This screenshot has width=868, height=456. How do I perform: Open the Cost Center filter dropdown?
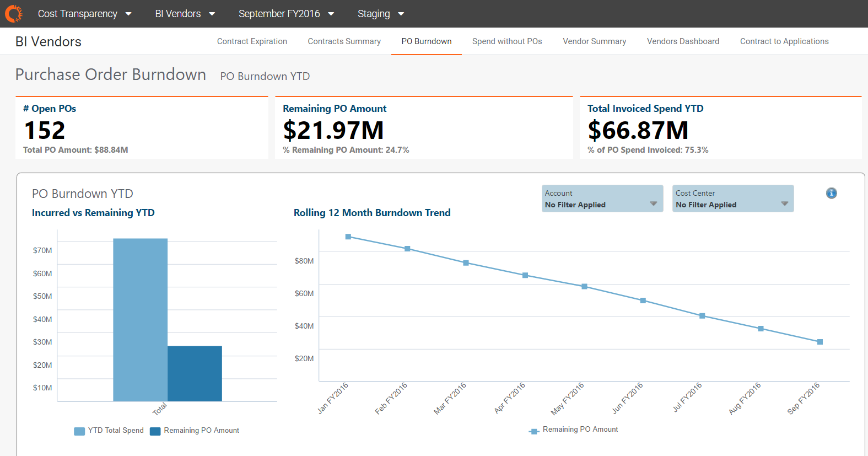[x=732, y=199]
